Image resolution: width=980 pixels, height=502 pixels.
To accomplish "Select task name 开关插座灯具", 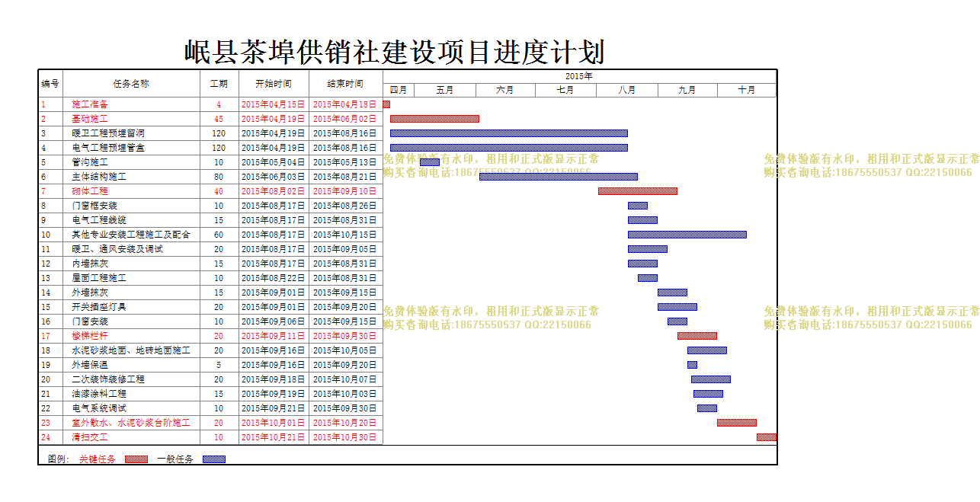I will pyautogui.click(x=99, y=307).
